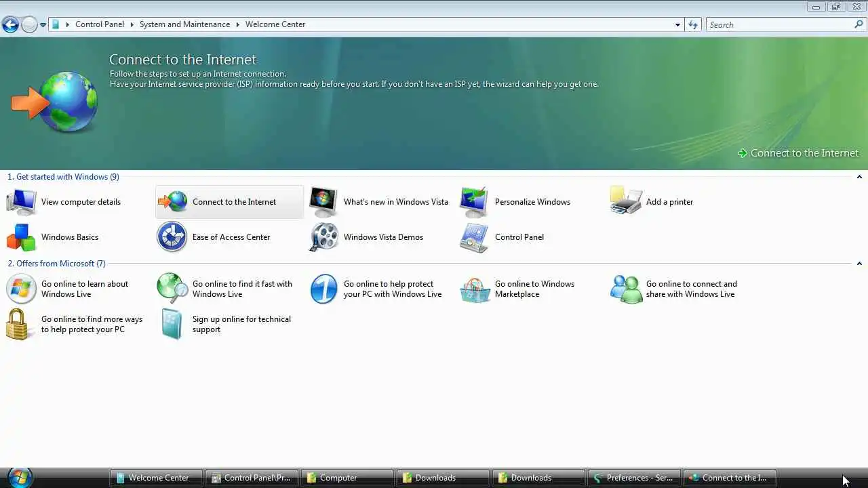The height and width of the screenshot is (488, 868).
Task: Select the help protect your PC info icon
Action: tap(323, 289)
